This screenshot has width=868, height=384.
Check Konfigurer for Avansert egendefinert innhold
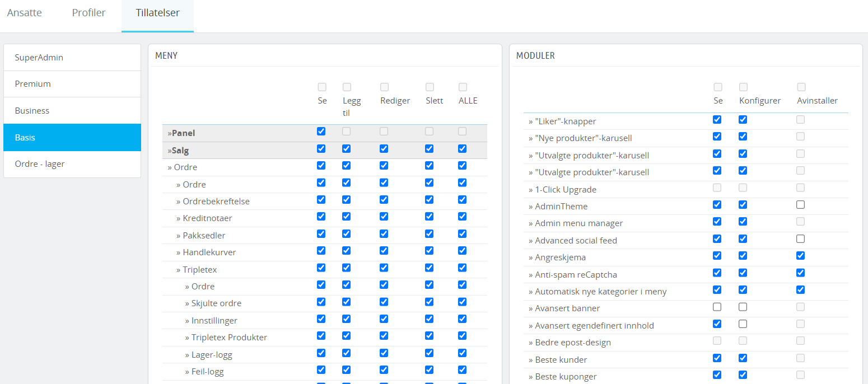(x=743, y=324)
